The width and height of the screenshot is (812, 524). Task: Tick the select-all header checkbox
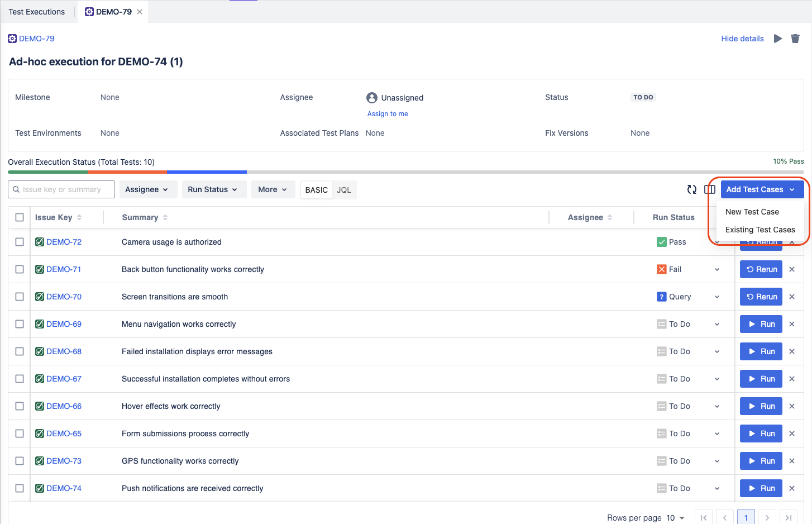click(x=20, y=217)
